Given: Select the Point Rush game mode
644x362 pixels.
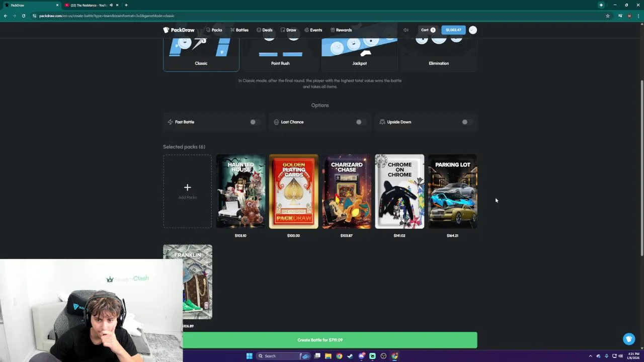Looking at the screenshot, I should [x=280, y=55].
